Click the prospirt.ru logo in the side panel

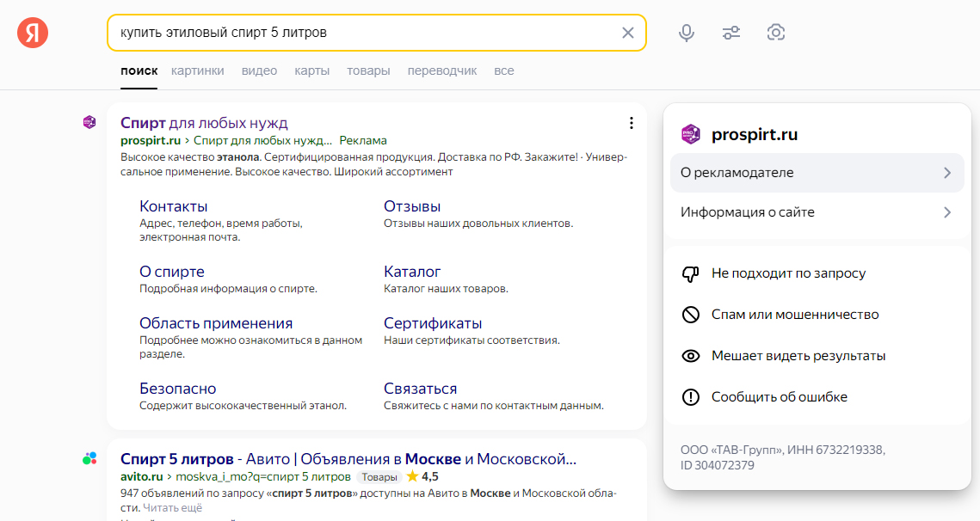click(691, 134)
